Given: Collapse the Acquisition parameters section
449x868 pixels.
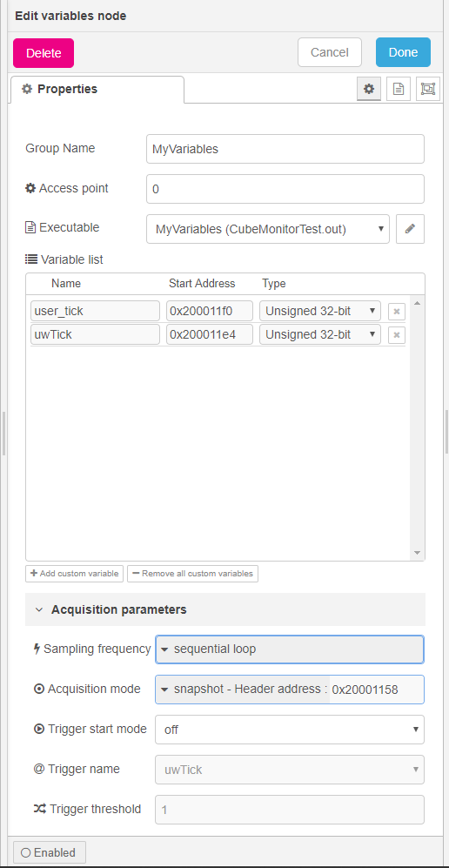Looking at the screenshot, I should pyautogui.click(x=225, y=609).
